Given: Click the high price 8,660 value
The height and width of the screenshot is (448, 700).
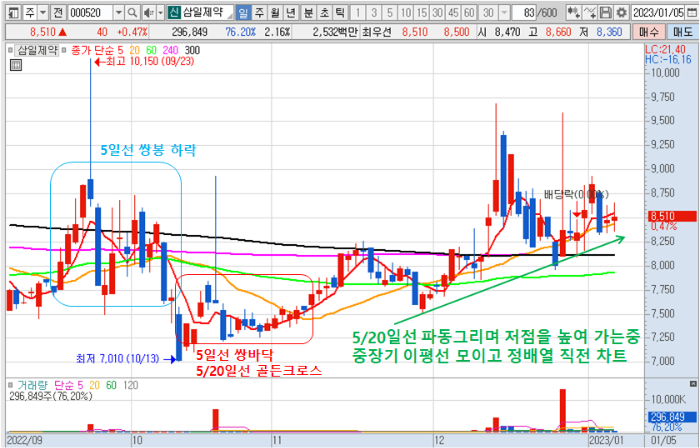Looking at the screenshot, I should (x=558, y=32).
